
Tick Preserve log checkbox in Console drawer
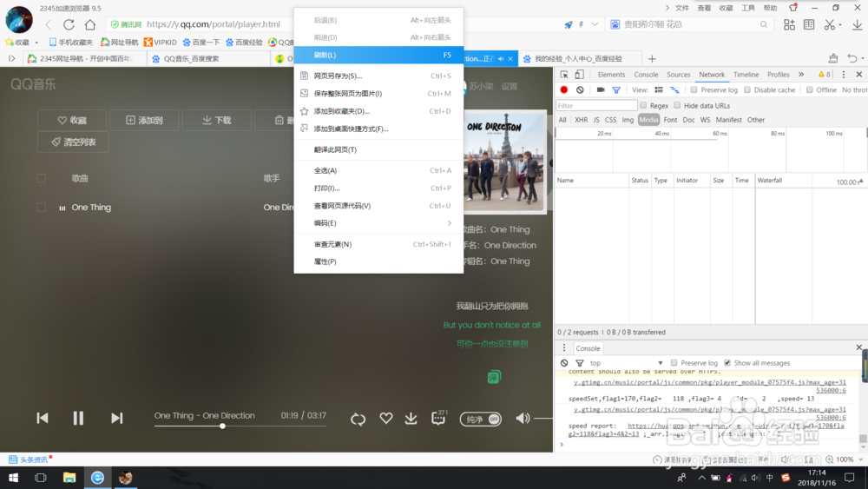click(674, 363)
